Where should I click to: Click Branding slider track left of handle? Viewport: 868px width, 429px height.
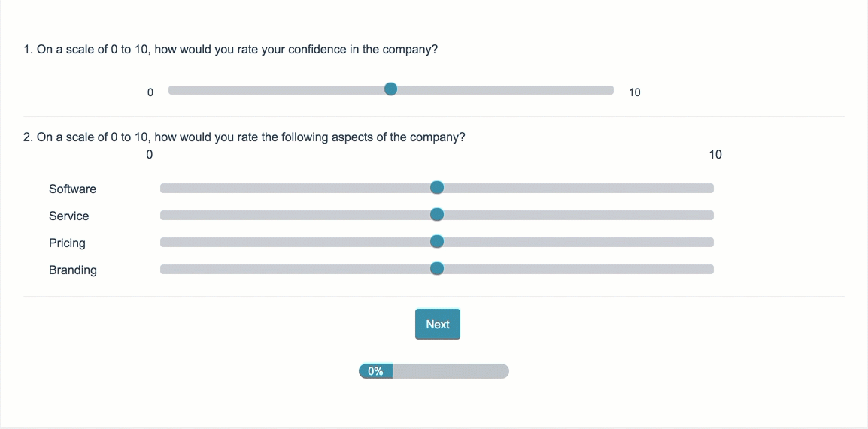coord(297,269)
